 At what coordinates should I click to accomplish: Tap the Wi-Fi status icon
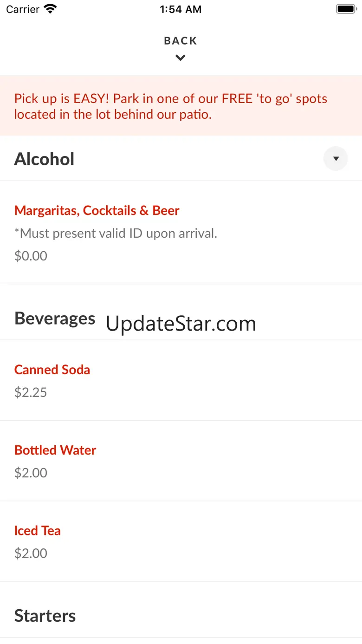pos(50,9)
